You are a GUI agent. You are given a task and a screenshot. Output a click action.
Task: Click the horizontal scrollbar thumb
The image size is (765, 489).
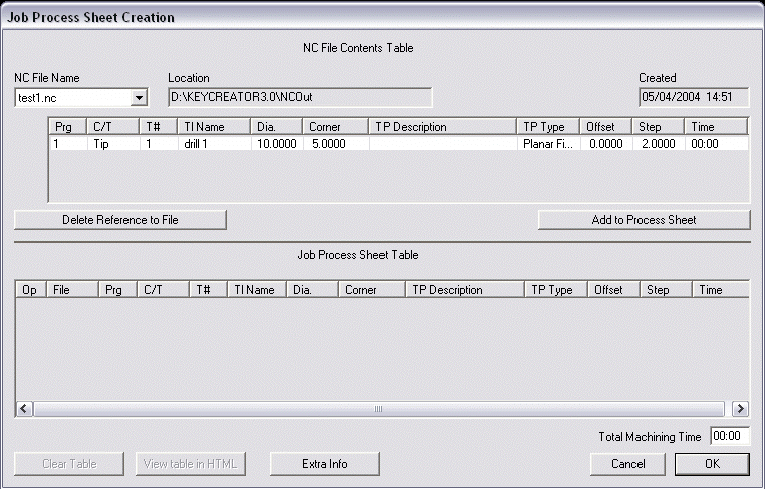pyautogui.click(x=379, y=409)
